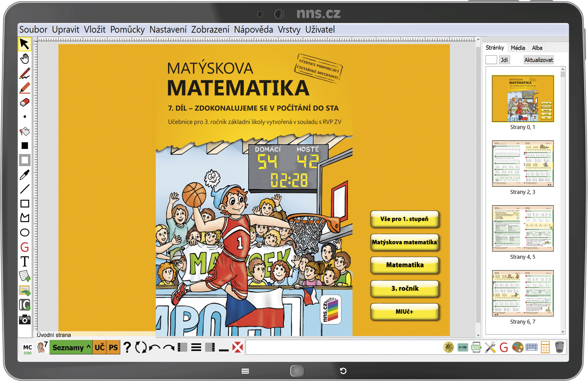The height and width of the screenshot is (381, 588).
Task: Expand the Seznamy list dropdown
Action: (x=71, y=348)
